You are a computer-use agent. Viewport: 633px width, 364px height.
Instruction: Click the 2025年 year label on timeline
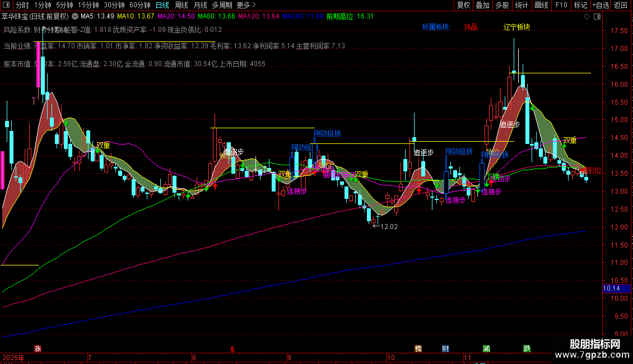pos(13,358)
